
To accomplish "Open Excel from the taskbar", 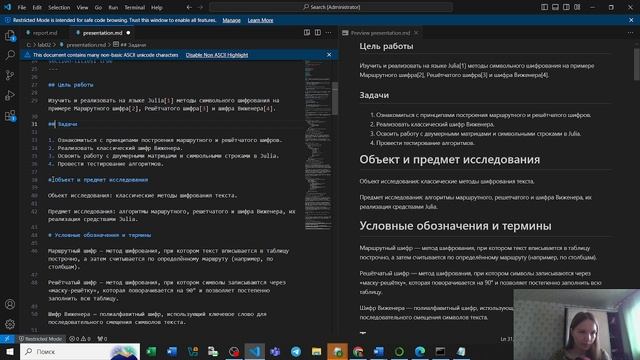I will (x=151, y=351).
